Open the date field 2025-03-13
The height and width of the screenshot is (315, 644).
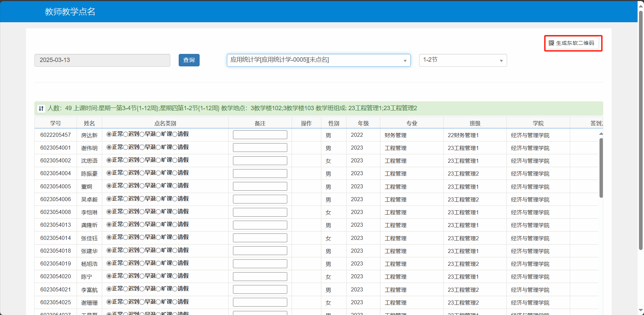[x=102, y=60]
